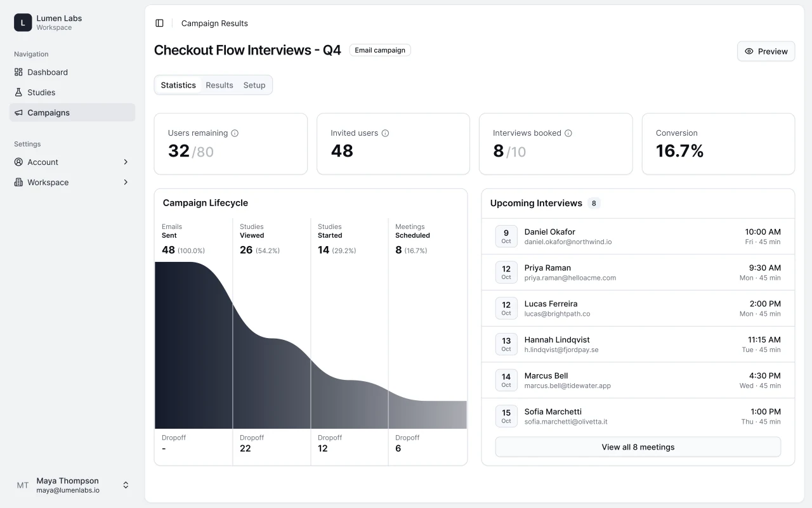Viewport: 812px width, 508px height.
Task: Click the info icon beside Invited users
Action: pos(385,133)
